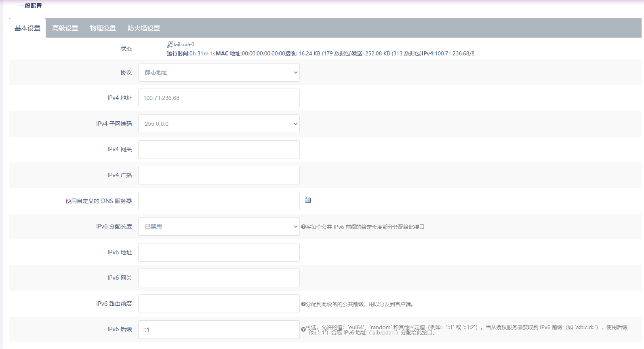The height and width of the screenshot is (349, 644).
Task: Click help icon beside IPv6 路由前缀
Action: (303, 304)
